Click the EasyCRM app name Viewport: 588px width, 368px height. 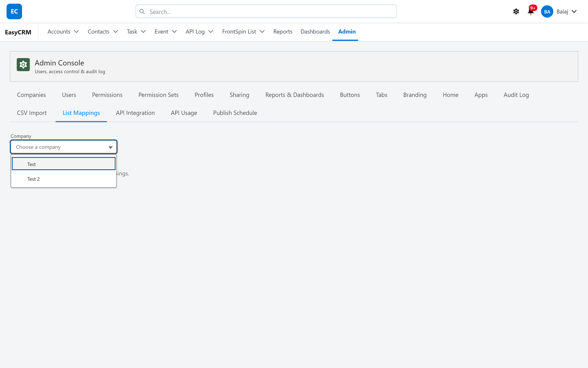point(18,32)
